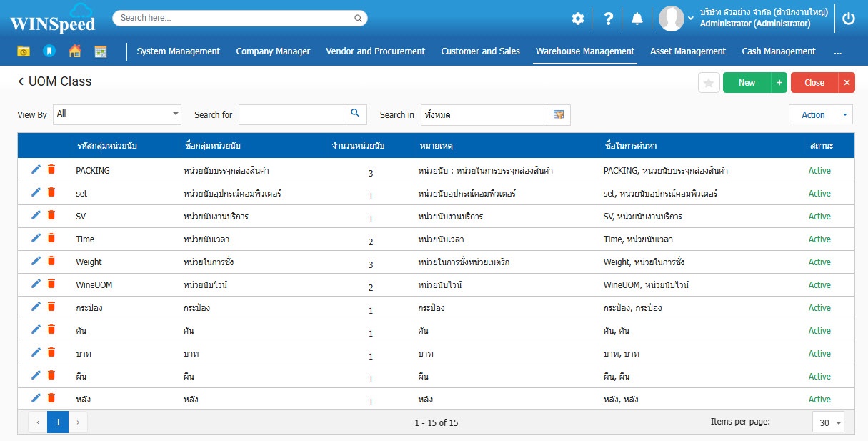Image resolution: width=868 pixels, height=441 pixels.
Task: Change Items per page dropdown
Action: click(x=828, y=422)
